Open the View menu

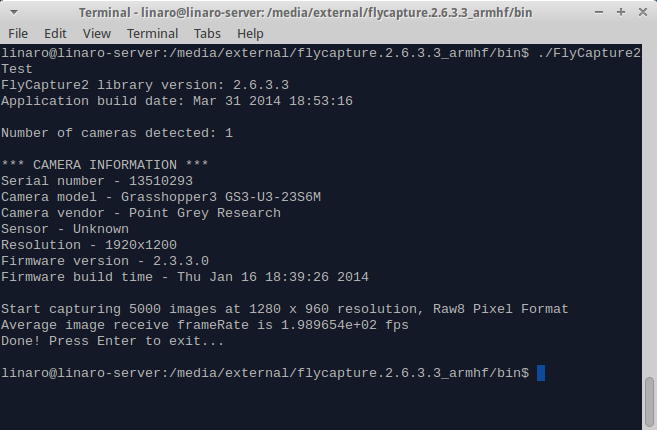(x=97, y=34)
